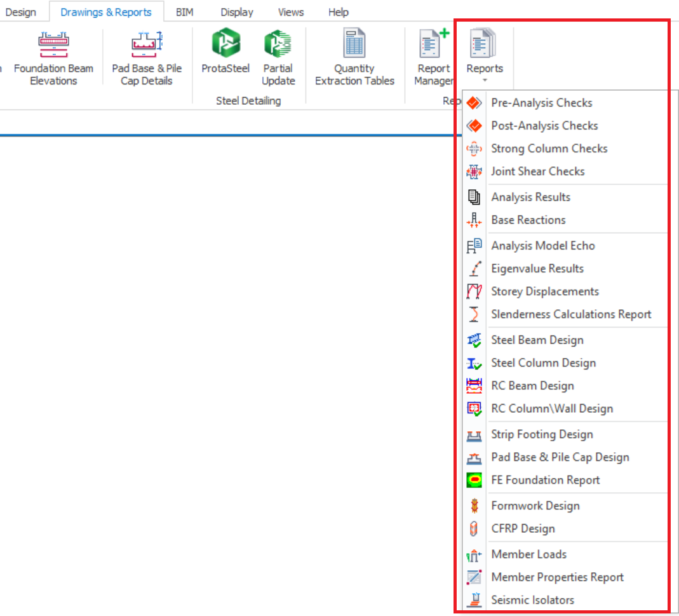Open Strong Column Checks report
This screenshot has height=616, width=679.
point(549,149)
